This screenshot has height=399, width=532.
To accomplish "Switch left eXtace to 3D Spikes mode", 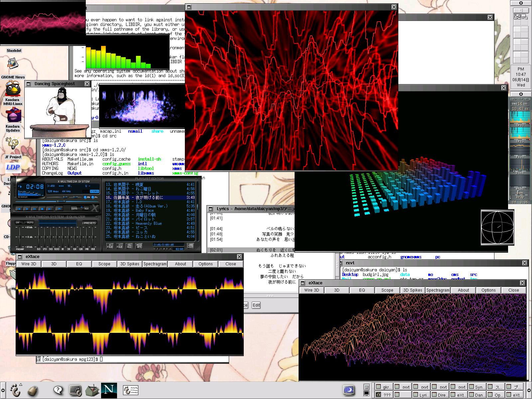I will pos(130,264).
